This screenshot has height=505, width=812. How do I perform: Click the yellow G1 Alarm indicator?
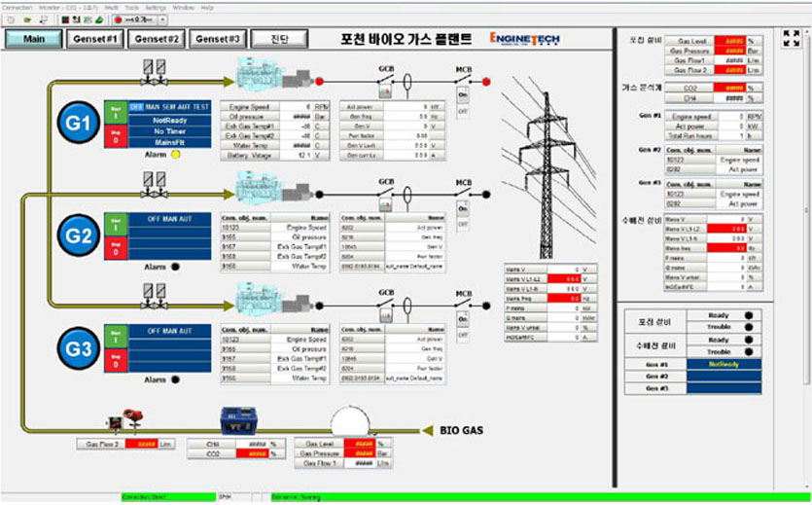[x=176, y=155]
